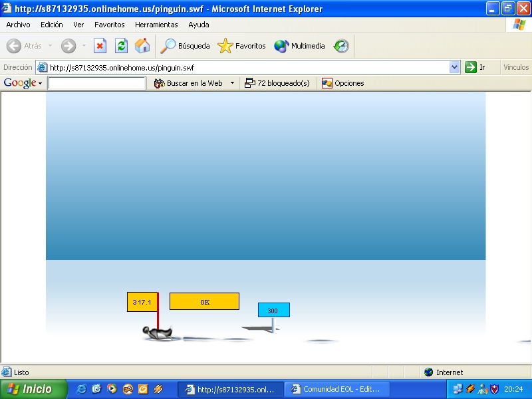
Task: Click the Winamp lightning quick launch icon
Action: coord(158,389)
